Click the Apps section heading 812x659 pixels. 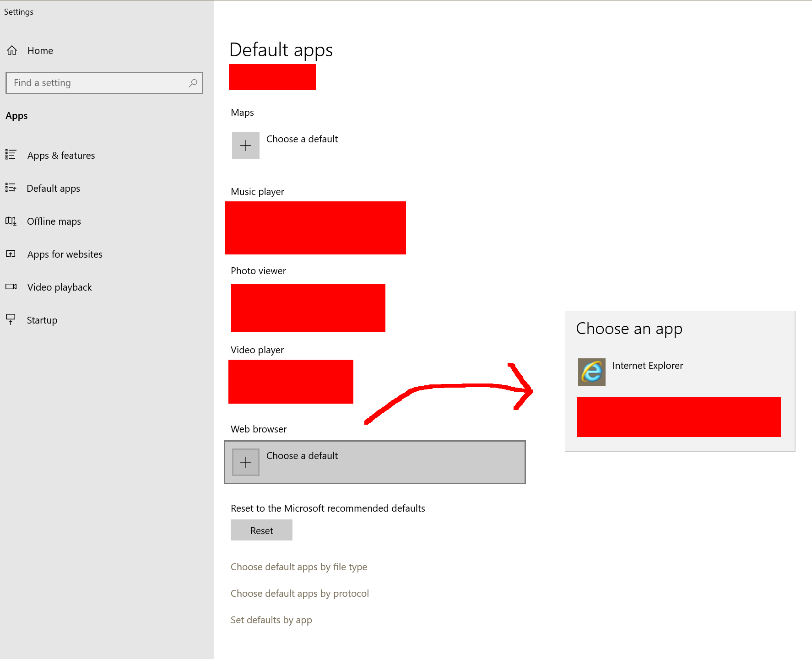pyautogui.click(x=16, y=116)
